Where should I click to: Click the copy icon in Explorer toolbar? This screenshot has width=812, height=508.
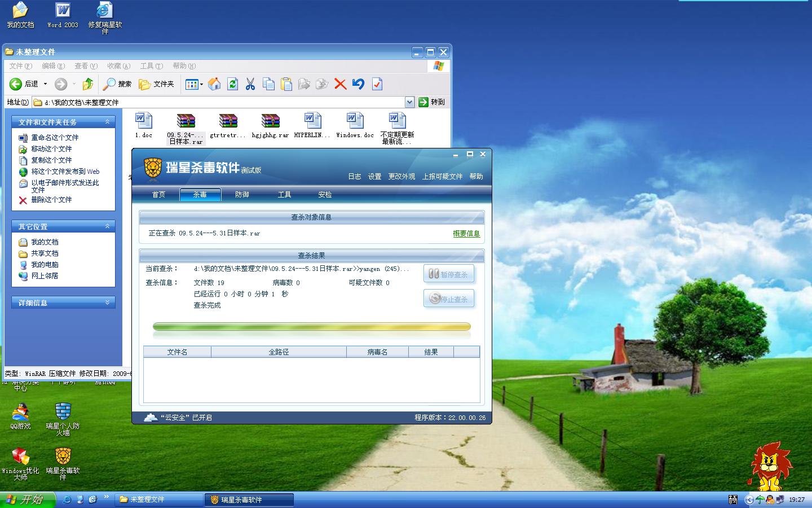click(268, 84)
